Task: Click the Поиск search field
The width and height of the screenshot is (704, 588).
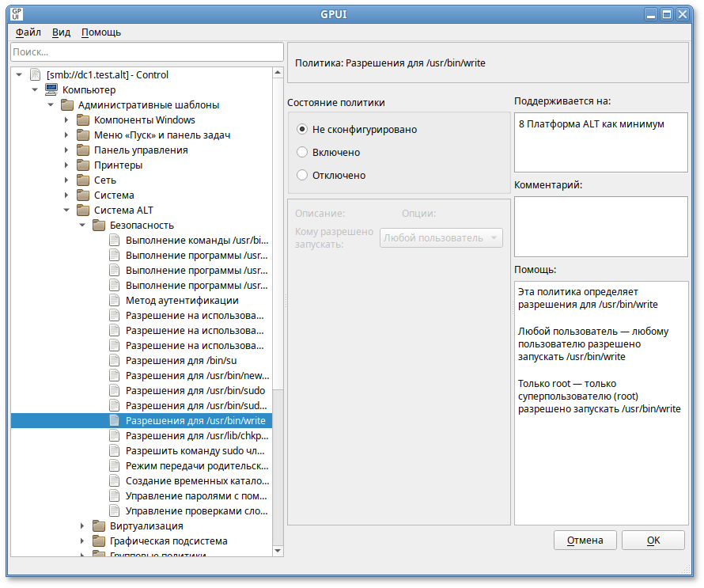Action: [x=146, y=52]
